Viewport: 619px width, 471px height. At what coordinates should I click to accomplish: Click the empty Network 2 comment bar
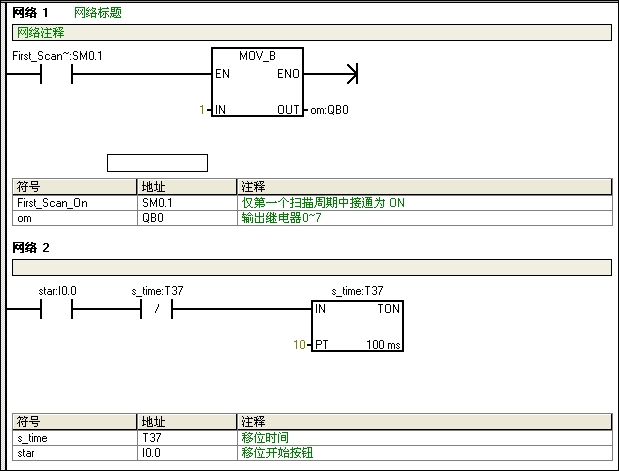tap(310, 267)
